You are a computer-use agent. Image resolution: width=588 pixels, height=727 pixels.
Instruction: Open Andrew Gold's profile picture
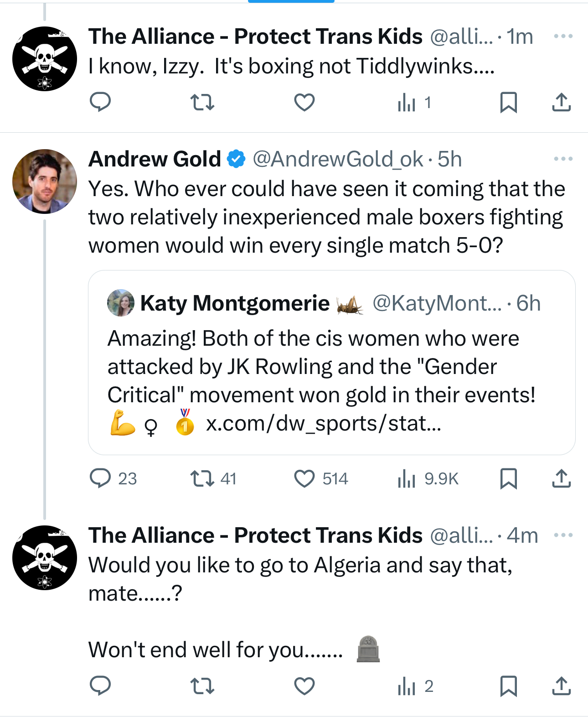tap(45, 182)
